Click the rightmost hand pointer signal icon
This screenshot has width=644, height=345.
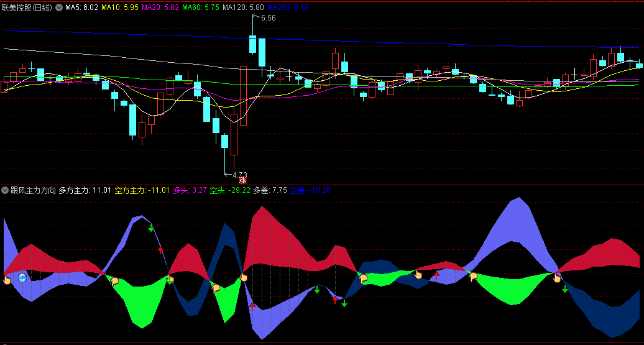(x=557, y=278)
